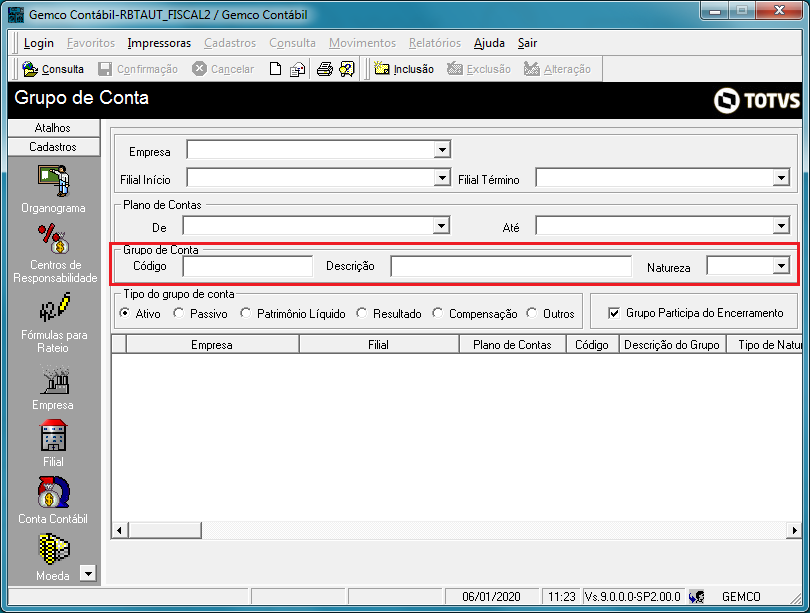This screenshot has height=613, width=810.
Task: Expand the Filial Início dropdown
Action: pos(442,178)
